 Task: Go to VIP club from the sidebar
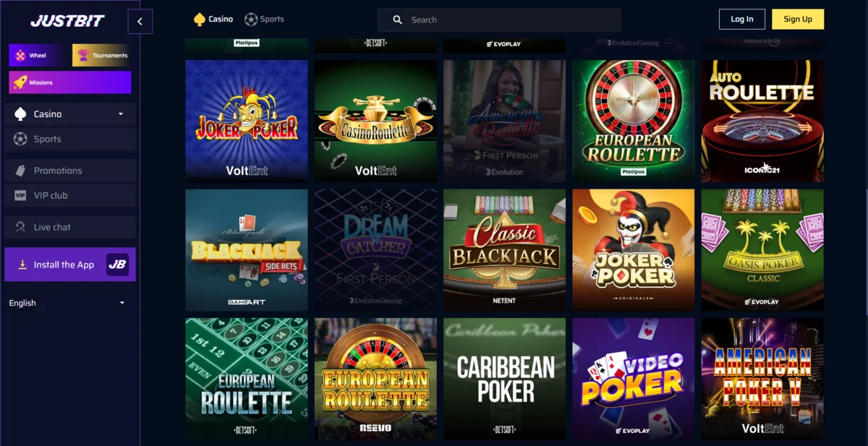[x=70, y=195]
